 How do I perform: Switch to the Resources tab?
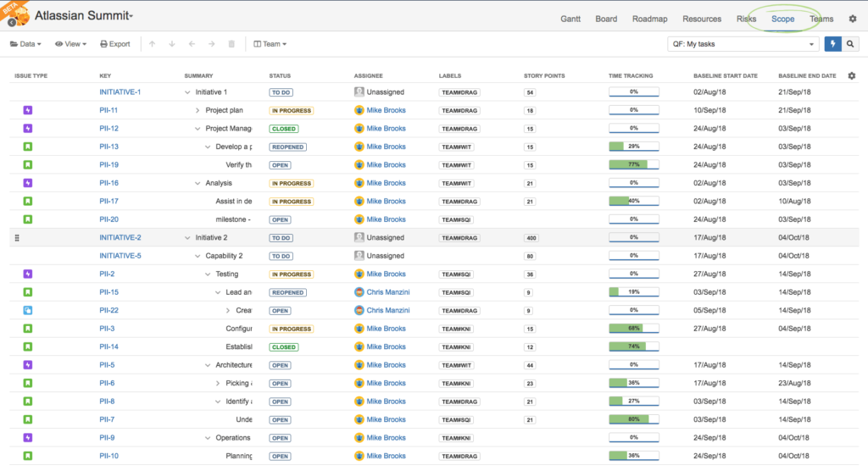pyautogui.click(x=702, y=19)
